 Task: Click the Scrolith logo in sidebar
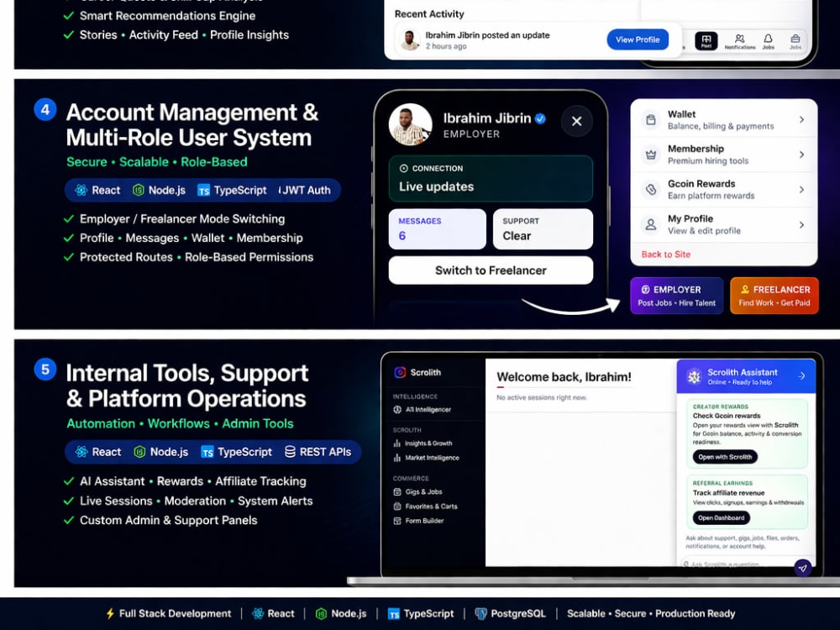(400, 372)
